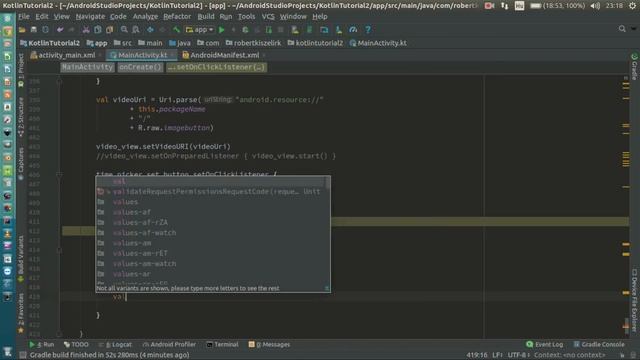Image resolution: width=640 pixels, height=360 pixels.
Task: Click KotlinTutorial2 breadcrumb in navigation bar
Action: (x=51, y=43)
